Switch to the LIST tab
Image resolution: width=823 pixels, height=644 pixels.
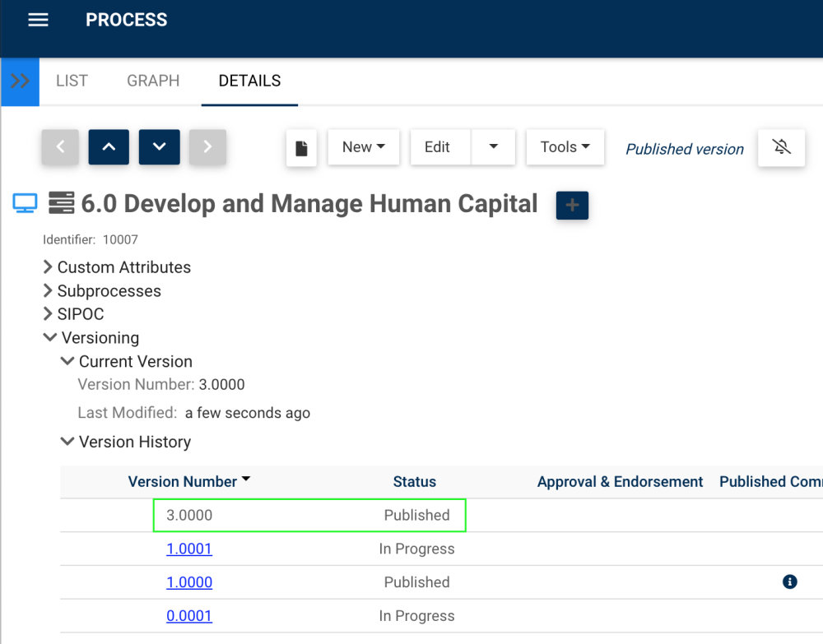point(72,81)
